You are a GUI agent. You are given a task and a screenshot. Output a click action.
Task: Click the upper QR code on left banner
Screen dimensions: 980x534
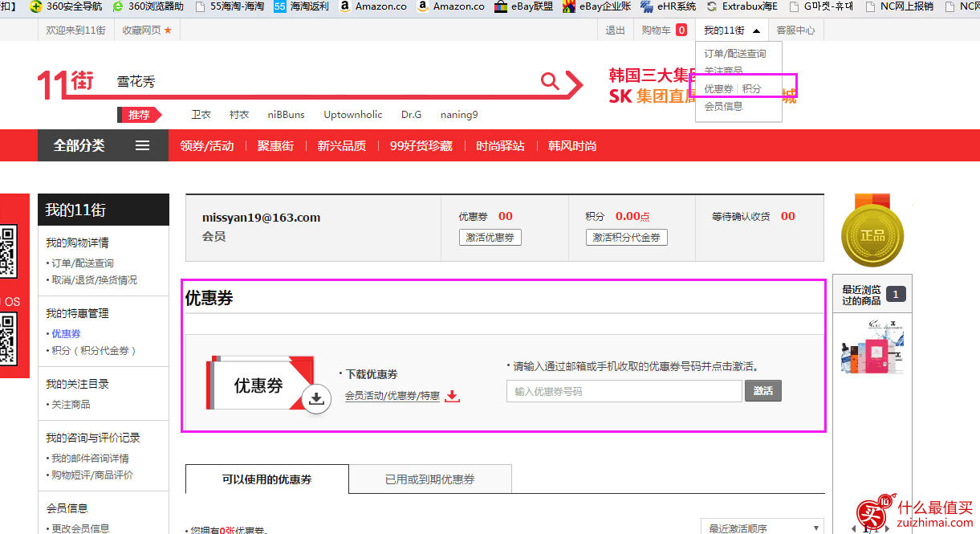coord(7,252)
